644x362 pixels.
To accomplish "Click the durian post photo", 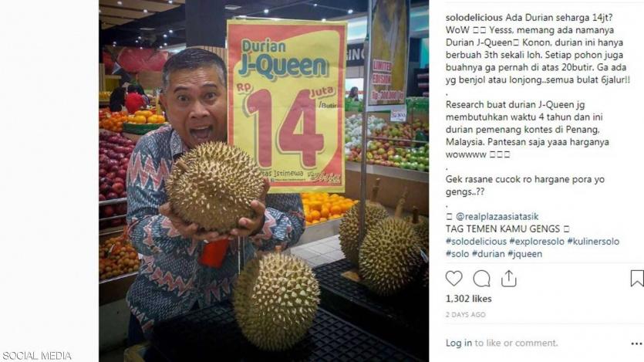I will [x=264, y=181].
